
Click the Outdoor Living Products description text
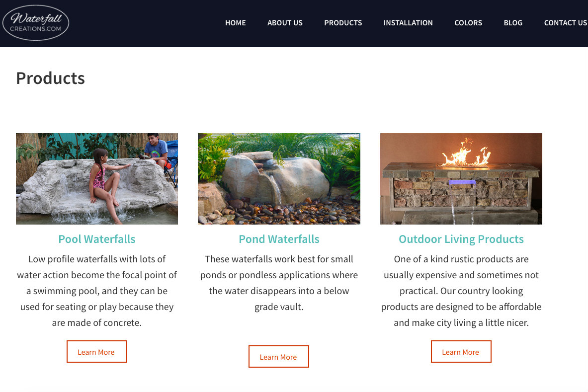point(461,291)
